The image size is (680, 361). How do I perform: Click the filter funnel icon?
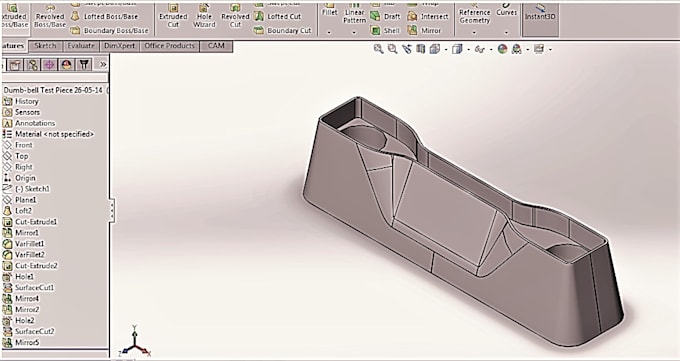click(84, 65)
